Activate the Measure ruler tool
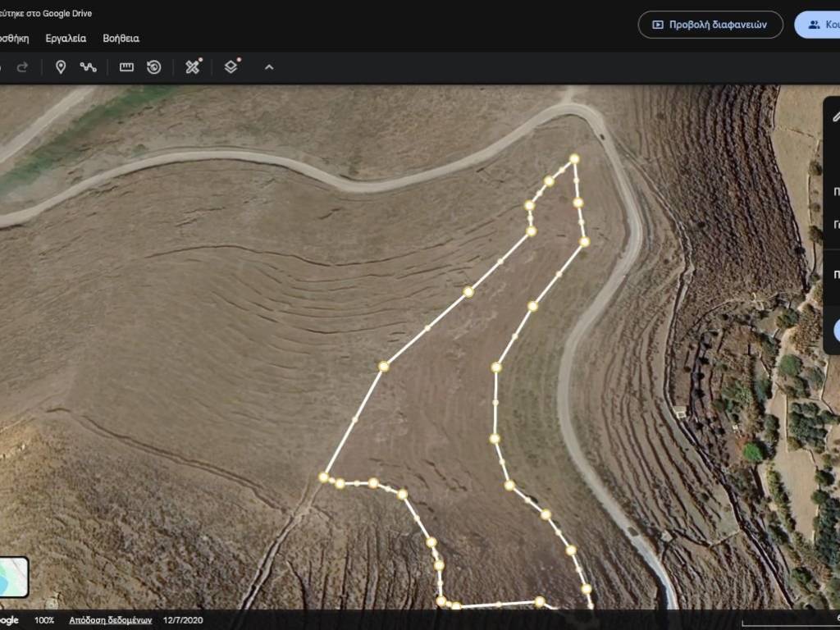Screen dimensions: 840x630 pos(126,67)
